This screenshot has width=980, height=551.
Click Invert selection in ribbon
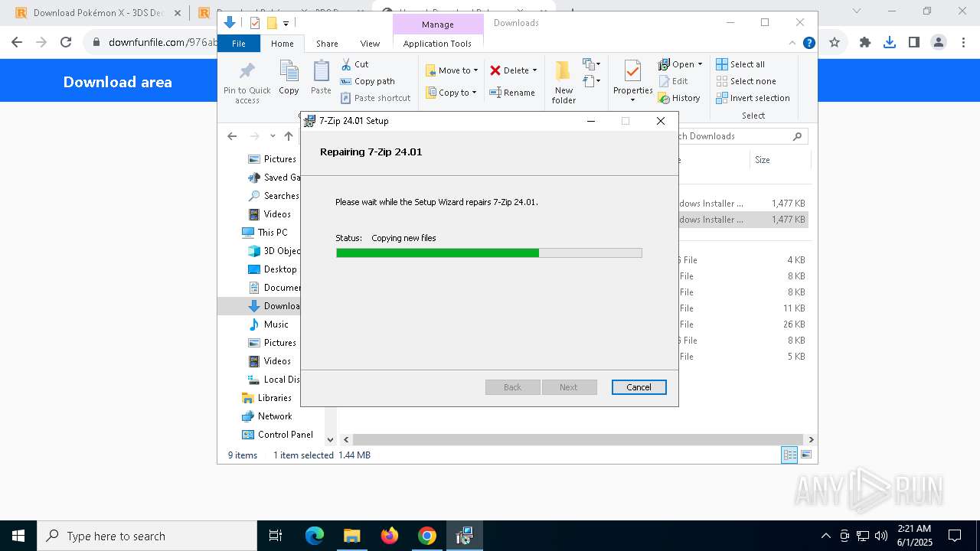point(753,98)
